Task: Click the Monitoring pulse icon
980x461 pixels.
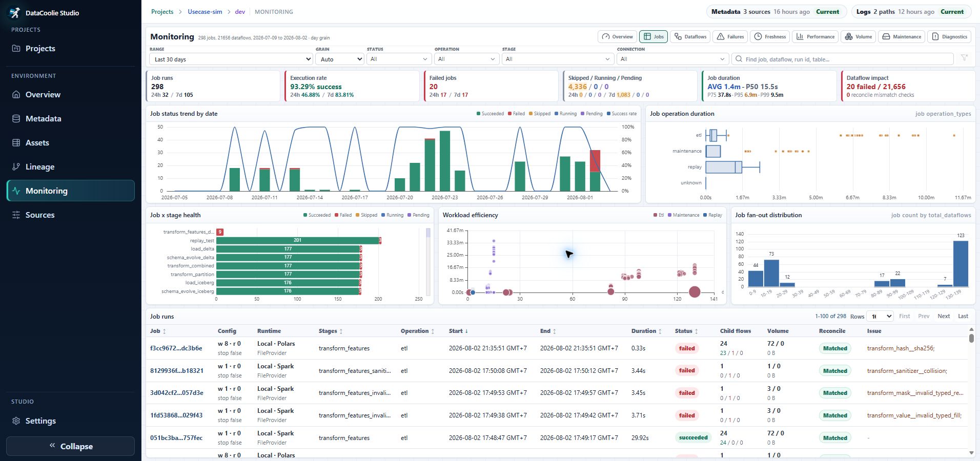Action: (16, 191)
